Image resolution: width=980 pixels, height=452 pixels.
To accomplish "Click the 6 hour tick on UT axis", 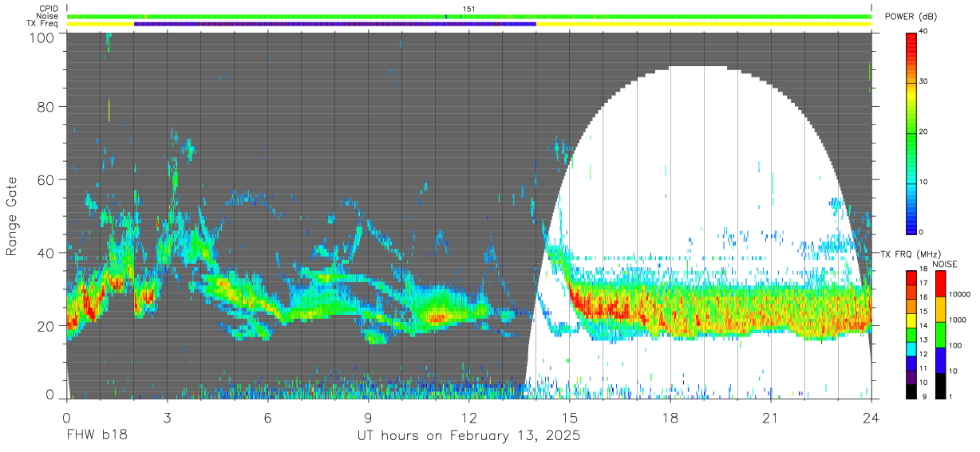I will tap(267, 417).
